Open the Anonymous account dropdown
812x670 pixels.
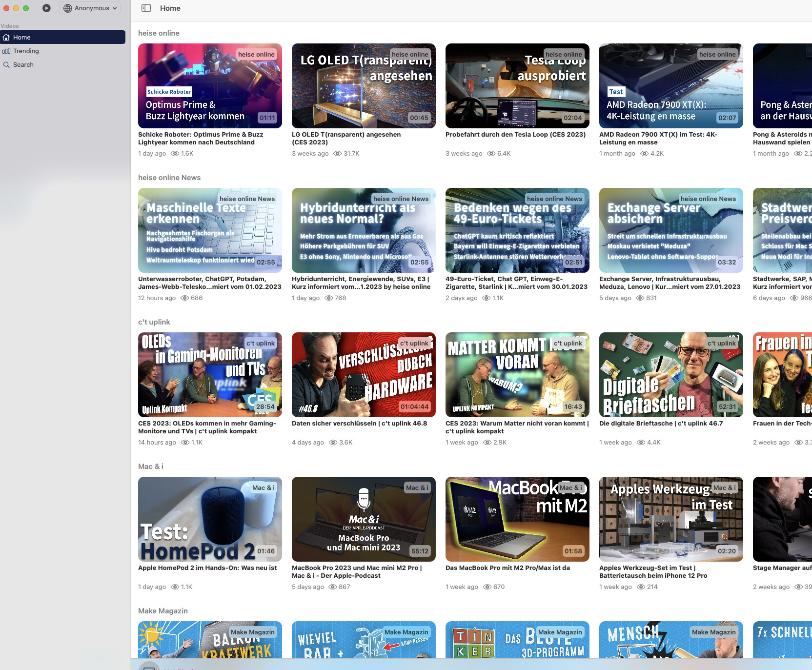coord(90,8)
